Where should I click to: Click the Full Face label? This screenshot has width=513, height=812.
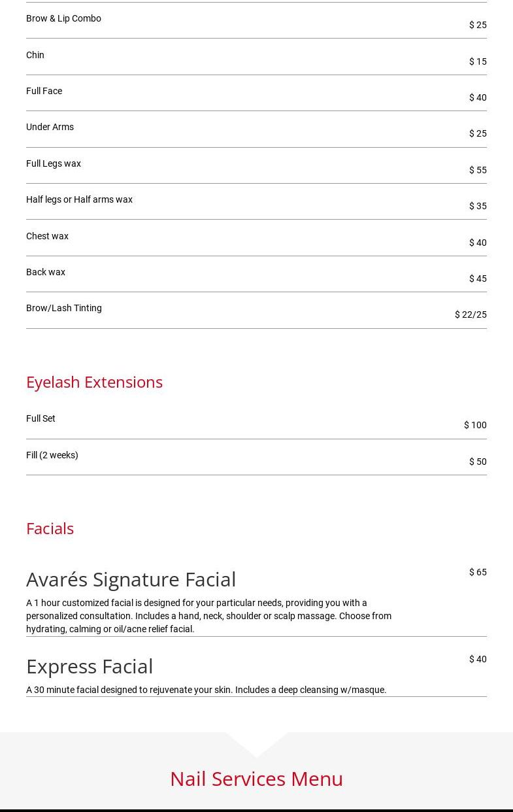[x=44, y=91]
